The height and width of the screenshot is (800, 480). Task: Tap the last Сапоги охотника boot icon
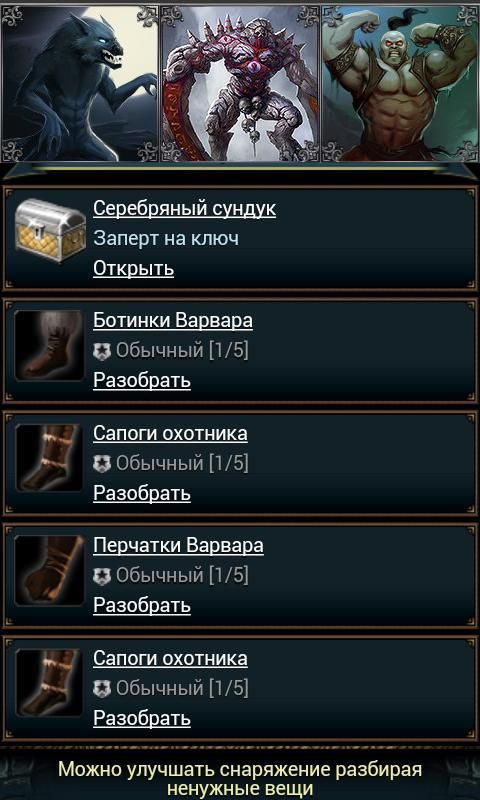coord(49,683)
